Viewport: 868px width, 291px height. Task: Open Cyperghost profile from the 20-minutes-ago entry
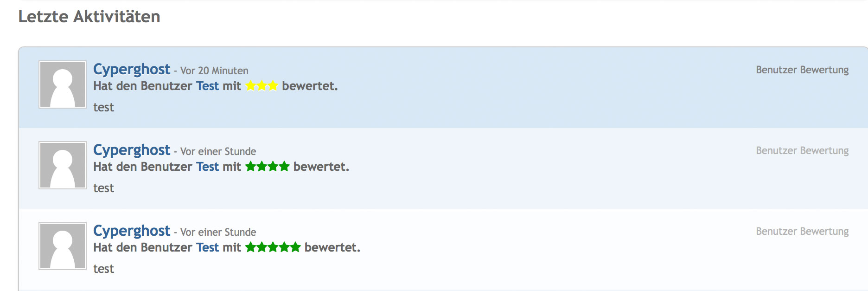coord(132,70)
